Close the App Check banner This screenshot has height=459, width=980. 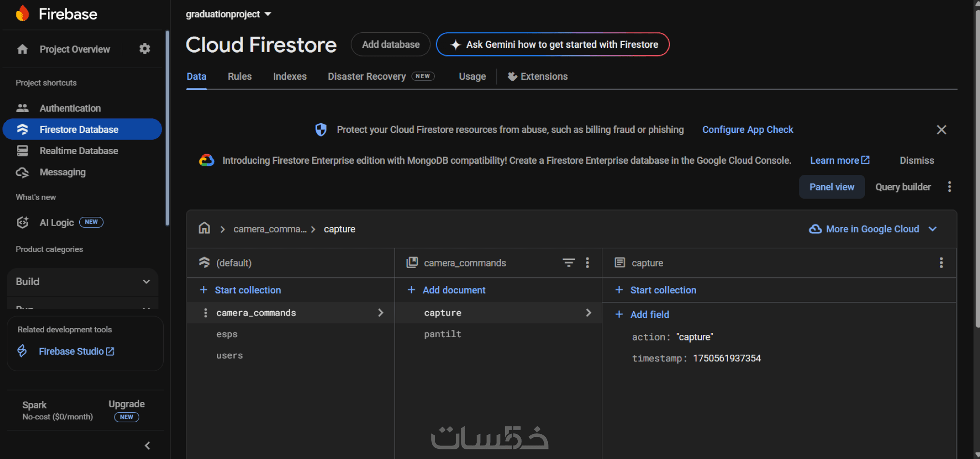coord(941,129)
